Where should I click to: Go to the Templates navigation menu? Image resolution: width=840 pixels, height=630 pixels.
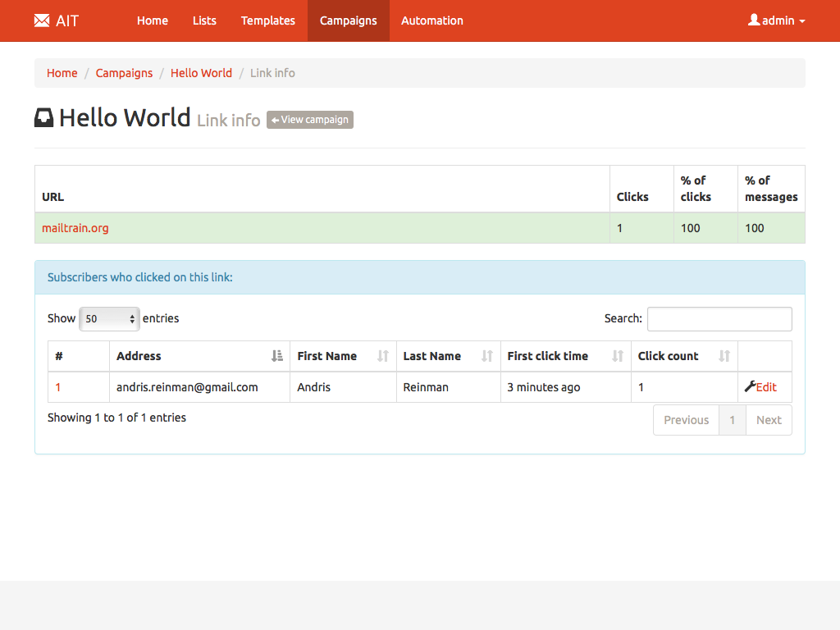[267, 21]
